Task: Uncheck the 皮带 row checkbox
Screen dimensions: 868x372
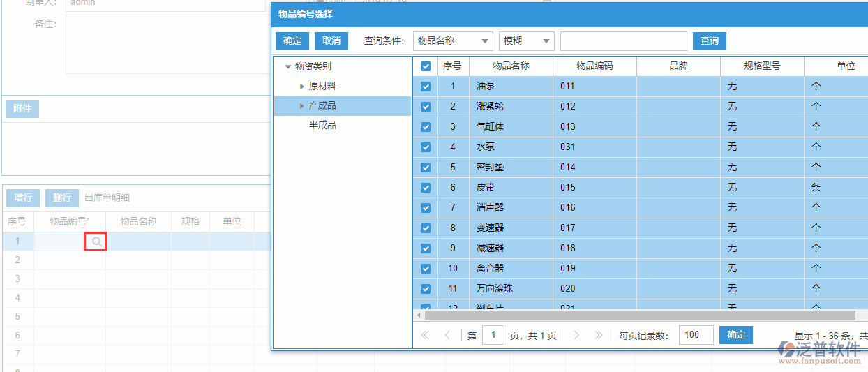Action: coord(426,188)
